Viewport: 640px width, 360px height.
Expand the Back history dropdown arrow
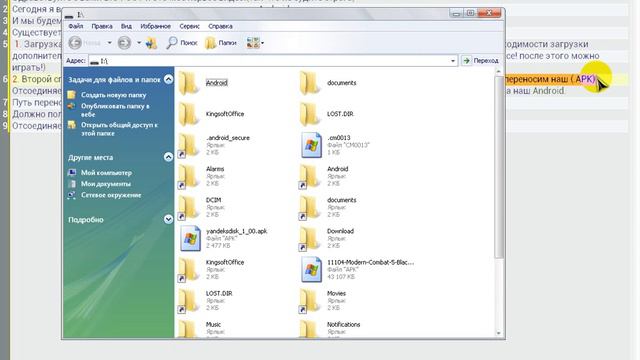tap(109, 42)
